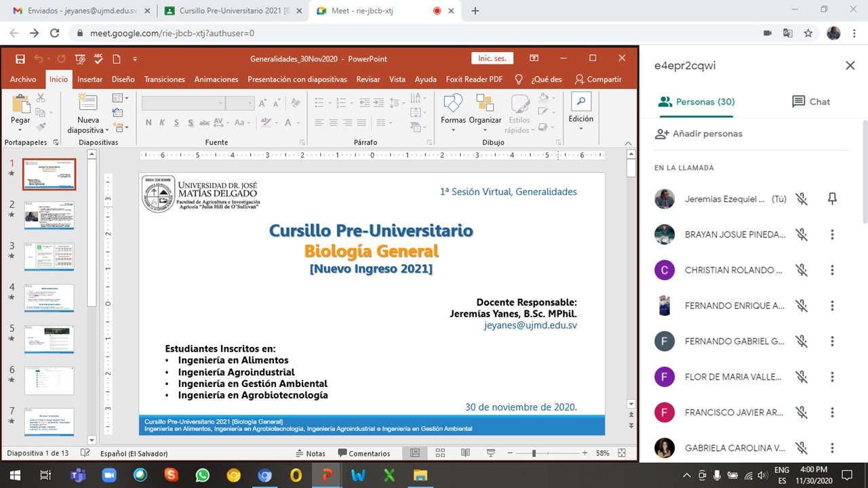Toggle mute for FERNANDO ENRIQUE A
The height and width of the screenshot is (488, 868).
click(802, 306)
